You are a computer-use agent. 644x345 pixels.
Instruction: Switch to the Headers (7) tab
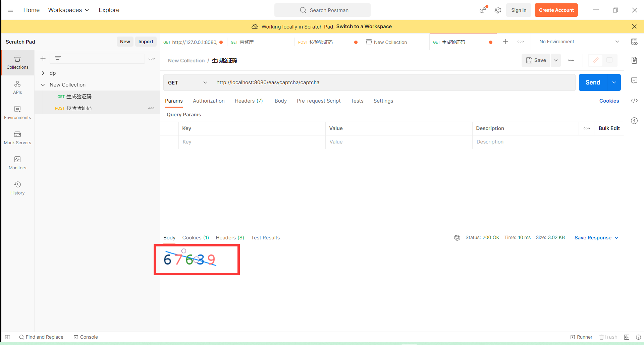249,101
